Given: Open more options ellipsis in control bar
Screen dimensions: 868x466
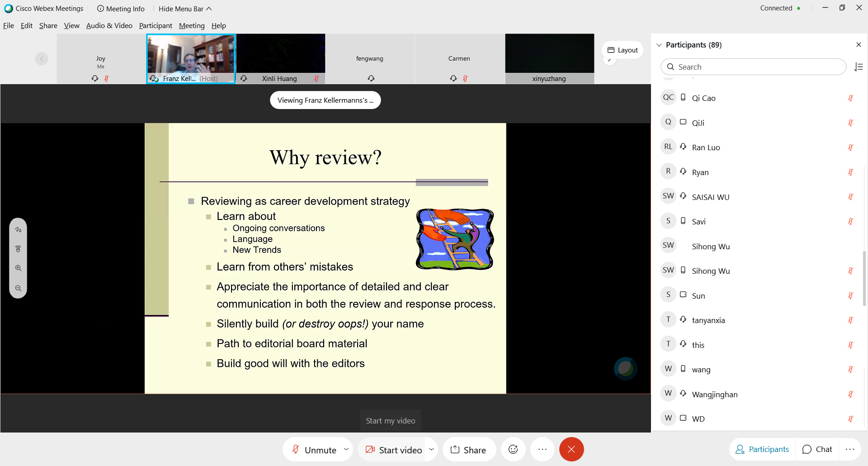Looking at the screenshot, I should (542, 449).
